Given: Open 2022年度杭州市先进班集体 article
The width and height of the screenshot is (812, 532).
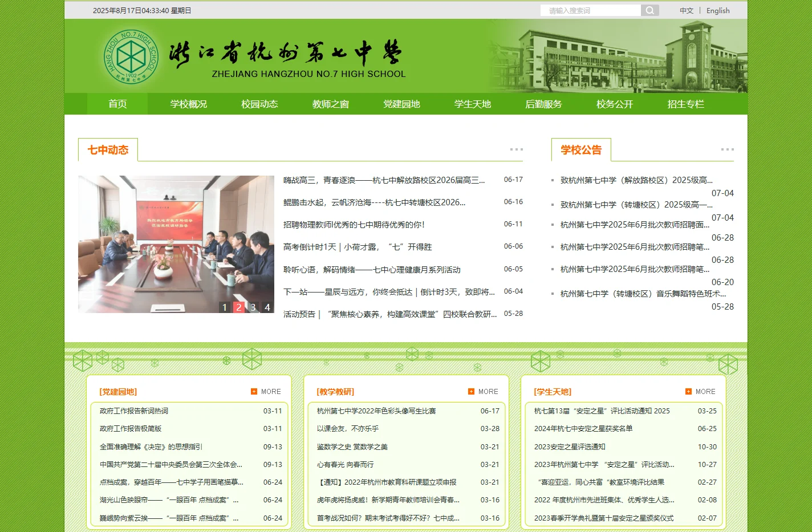Looking at the screenshot, I should tap(604, 500).
